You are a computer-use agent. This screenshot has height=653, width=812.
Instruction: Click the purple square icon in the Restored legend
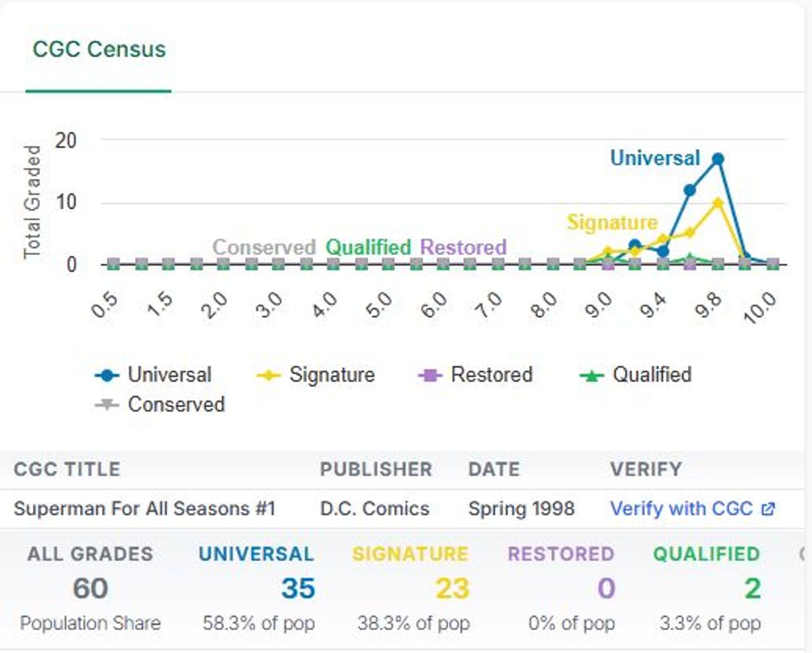pos(430,375)
